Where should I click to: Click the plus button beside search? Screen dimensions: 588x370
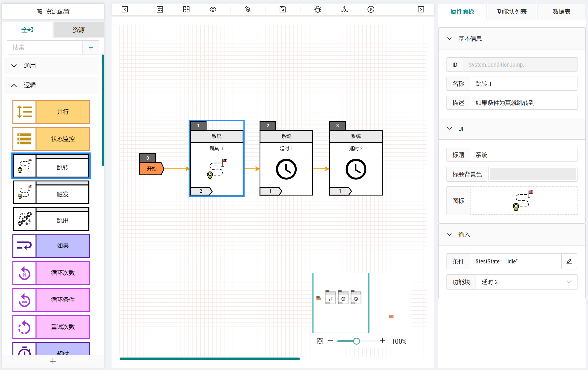click(x=91, y=47)
